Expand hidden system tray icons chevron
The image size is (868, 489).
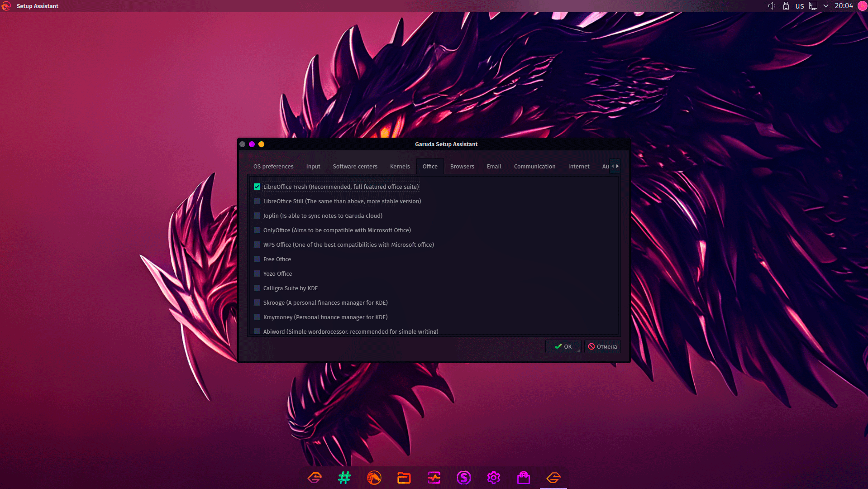(826, 6)
